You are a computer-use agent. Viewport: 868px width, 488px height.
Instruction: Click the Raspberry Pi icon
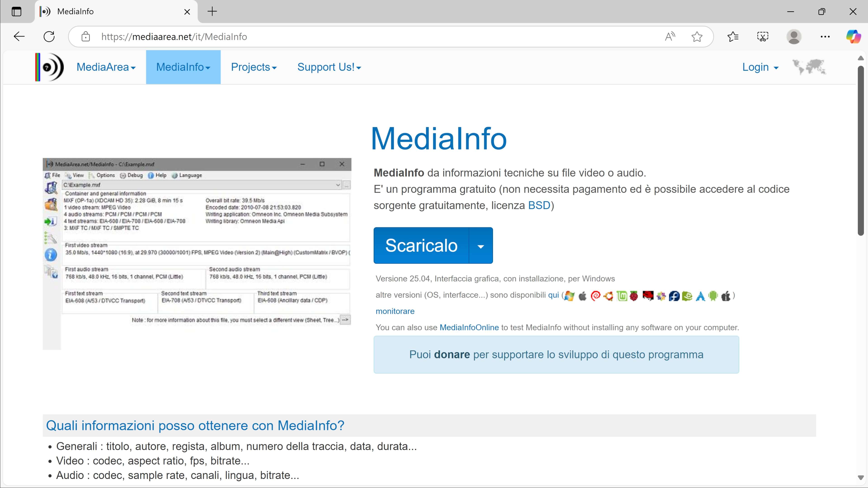(634, 296)
